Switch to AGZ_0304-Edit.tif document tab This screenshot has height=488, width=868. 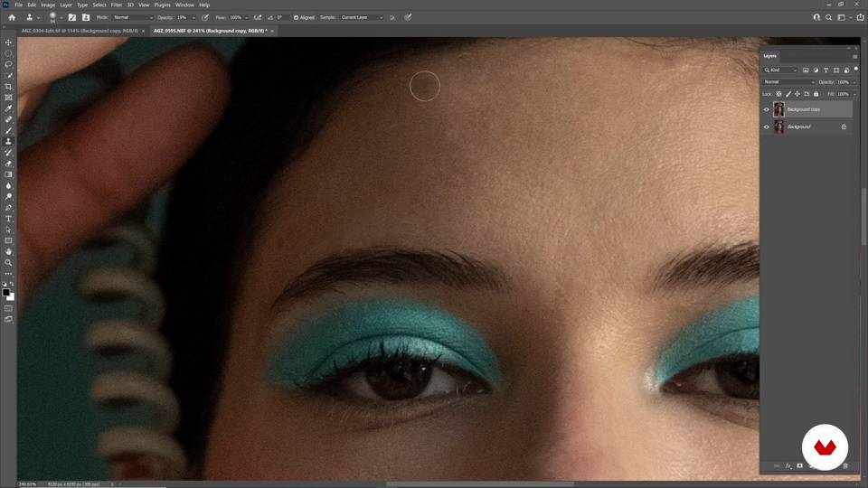tap(80, 31)
